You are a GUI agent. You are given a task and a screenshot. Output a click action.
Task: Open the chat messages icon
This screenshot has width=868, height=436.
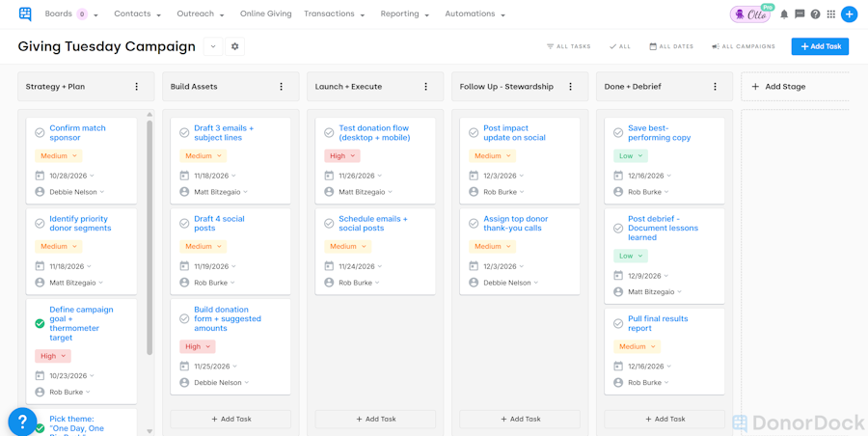click(800, 14)
